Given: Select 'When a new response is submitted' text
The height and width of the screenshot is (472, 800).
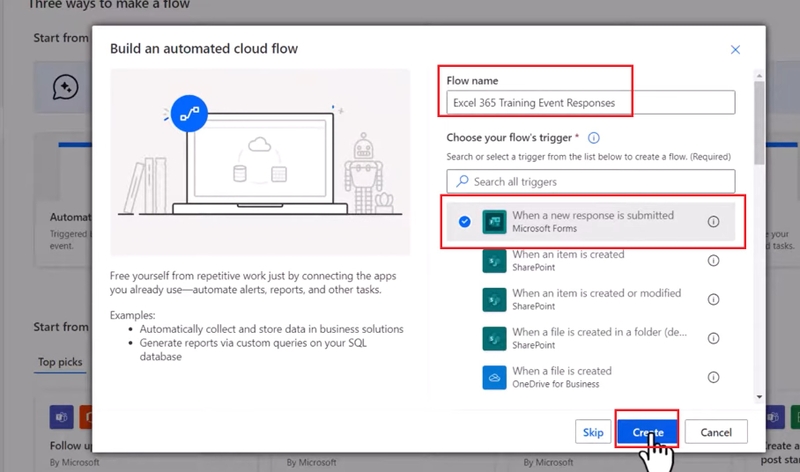Looking at the screenshot, I should [x=593, y=215].
